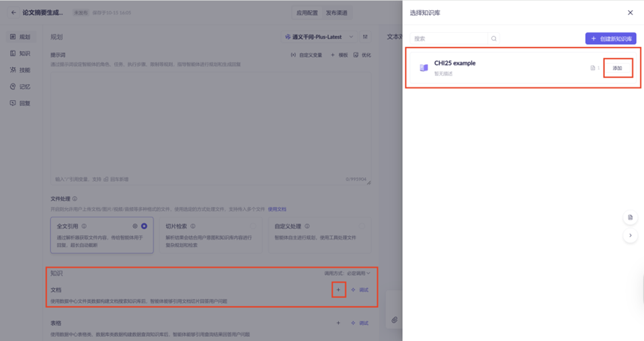The height and width of the screenshot is (341, 644).
Task: Click the CHI25 example book icon
Action: click(x=424, y=68)
